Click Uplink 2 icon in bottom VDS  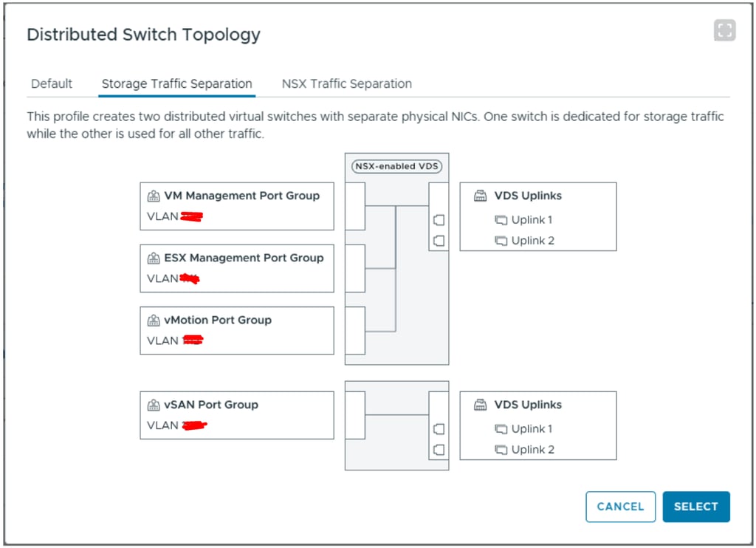[x=501, y=450]
